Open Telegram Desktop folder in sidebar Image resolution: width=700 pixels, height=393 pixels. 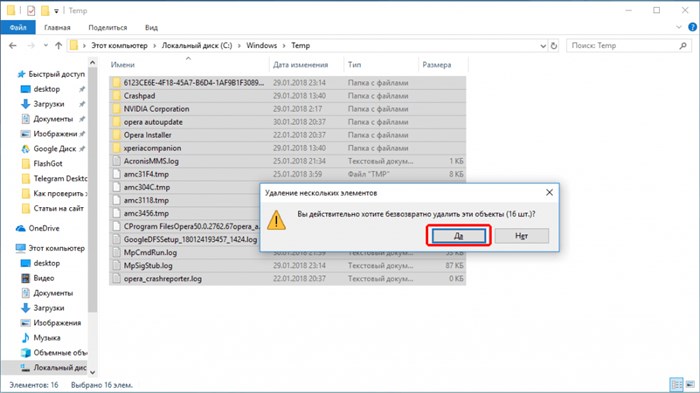(59, 179)
